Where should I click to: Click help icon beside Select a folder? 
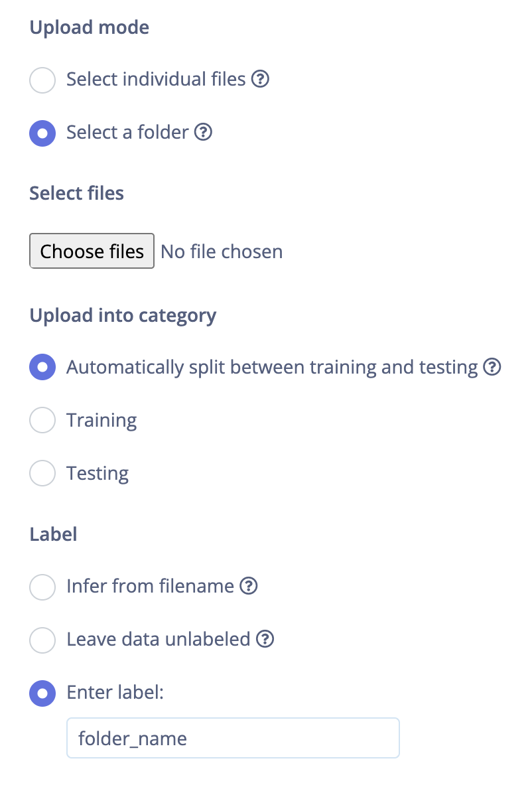point(204,133)
